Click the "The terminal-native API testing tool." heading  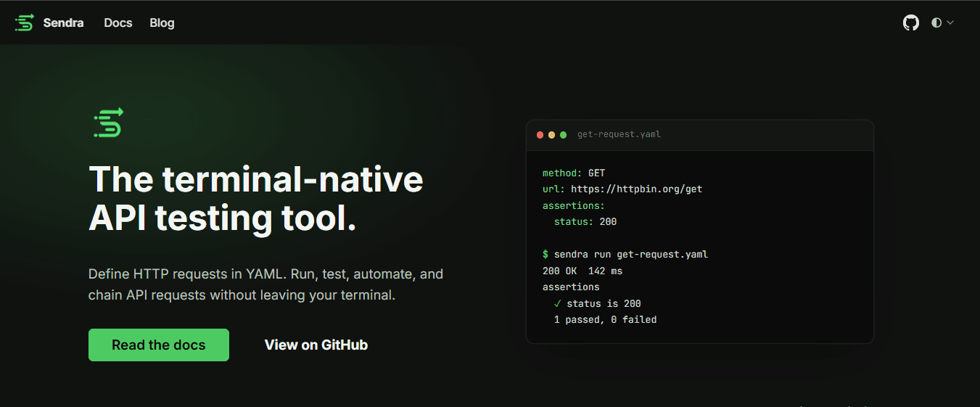click(x=256, y=199)
